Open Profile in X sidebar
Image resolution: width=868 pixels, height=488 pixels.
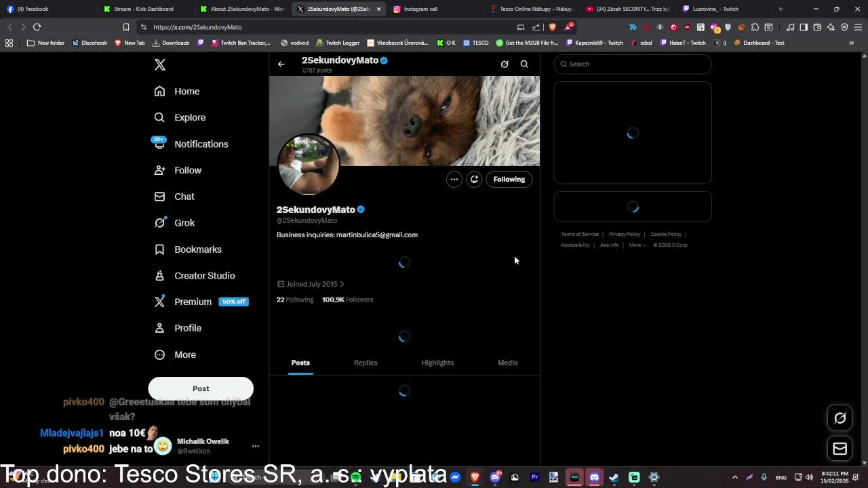(x=178, y=328)
